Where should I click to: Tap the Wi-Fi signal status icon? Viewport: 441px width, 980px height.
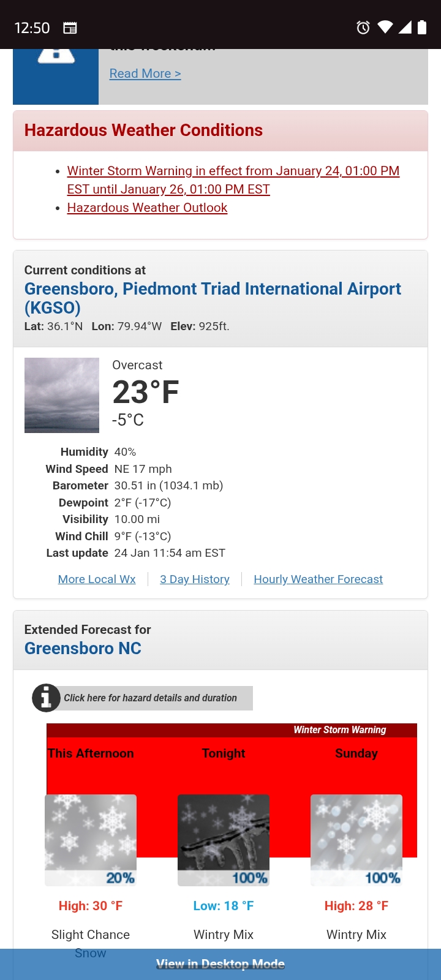click(x=385, y=28)
